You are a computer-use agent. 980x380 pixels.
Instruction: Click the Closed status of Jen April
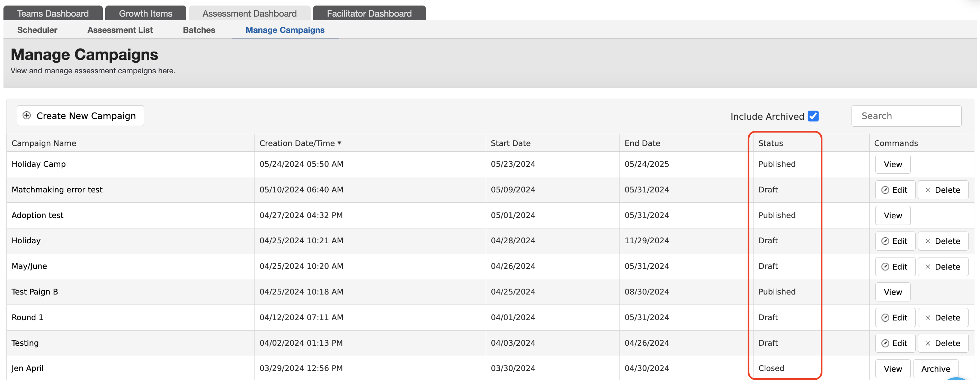pyautogui.click(x=771, y=368)
